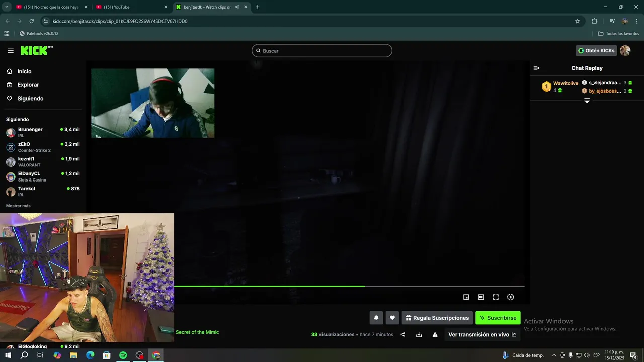Bookmark this page with the star icon
Image resolution: width=644 pixels, height=362 pixels.
pos(578,21)
